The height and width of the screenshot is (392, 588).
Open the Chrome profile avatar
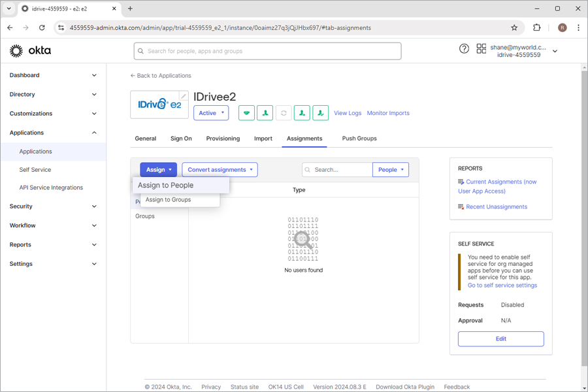tap(562, 27)
